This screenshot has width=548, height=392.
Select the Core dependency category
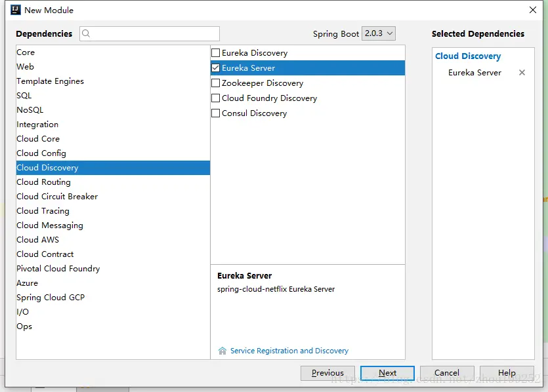point(113,52)
